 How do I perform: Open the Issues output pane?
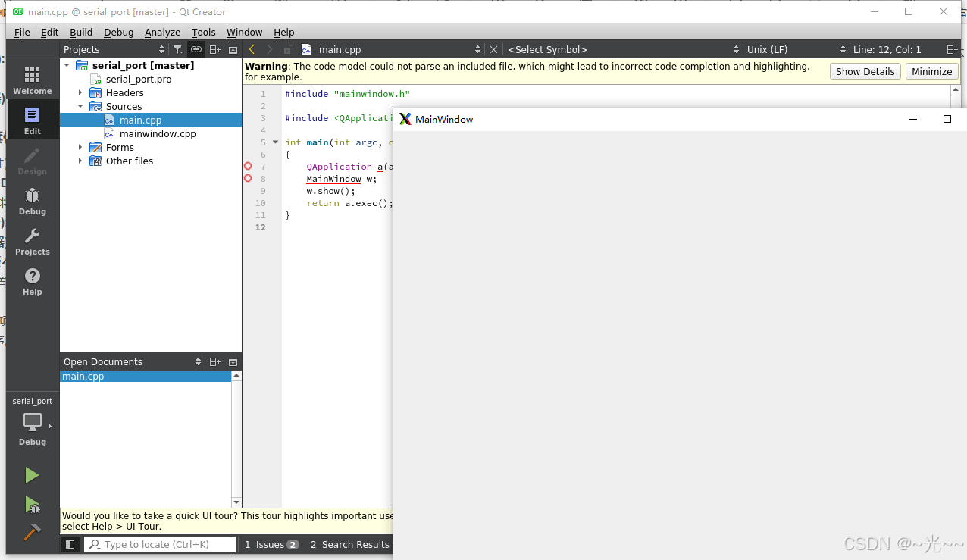click(271, 544)
